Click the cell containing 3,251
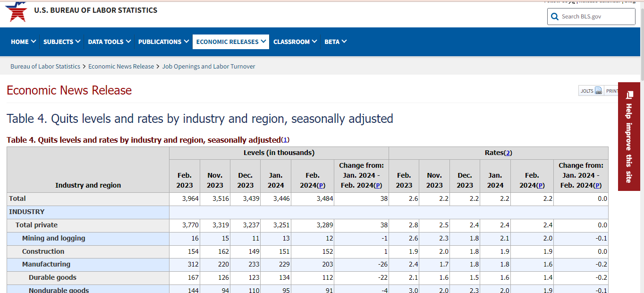The width and height of the screenshot is (644, 293). pos(276,225)
